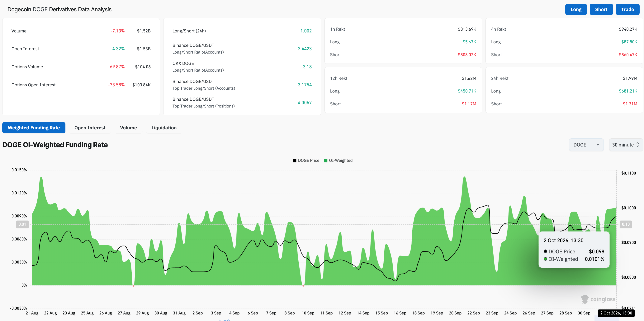644x321 pixels.
Task: Click the 2 Oct 2026, 13:30 axis label
Action: tap(616, 313)
